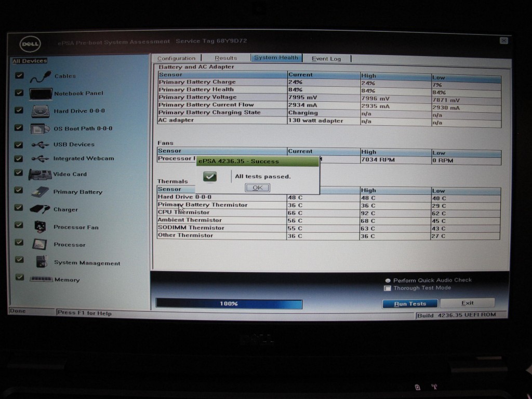Viewport: 532px width, 399px height.
Task: Select Perform Quick Audio Check option
Action: point(388,281)
